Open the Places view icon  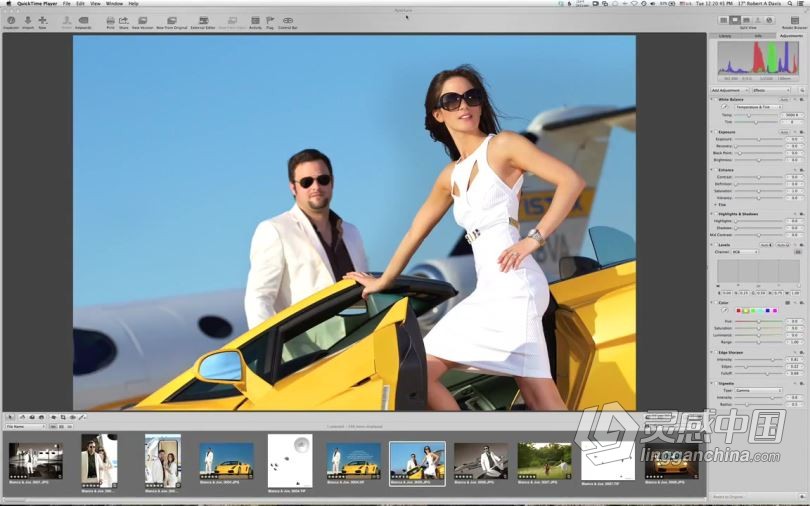769,20
